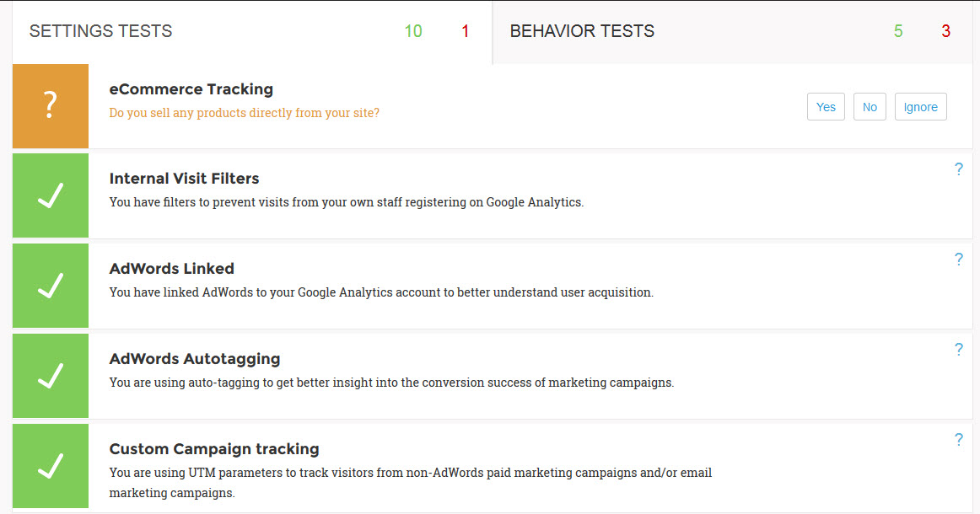
Task: Click the red failed count 3 in Behavior Tests
Action: pos(945,31)
